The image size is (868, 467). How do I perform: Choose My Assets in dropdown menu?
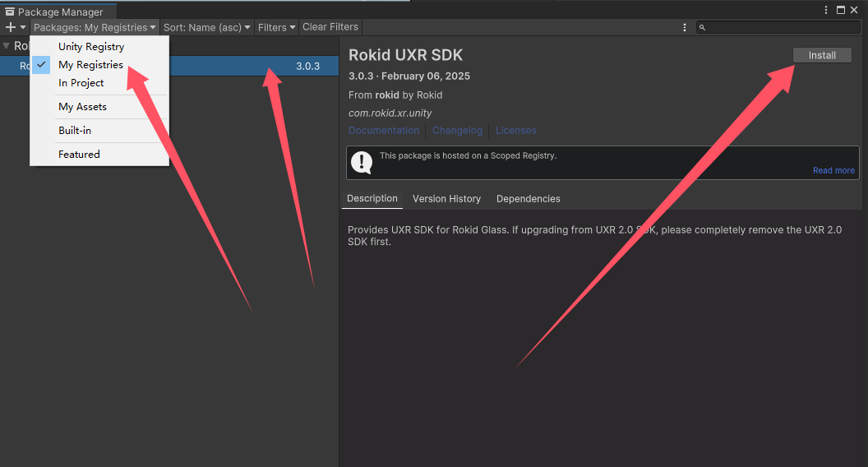click(82, 107)
